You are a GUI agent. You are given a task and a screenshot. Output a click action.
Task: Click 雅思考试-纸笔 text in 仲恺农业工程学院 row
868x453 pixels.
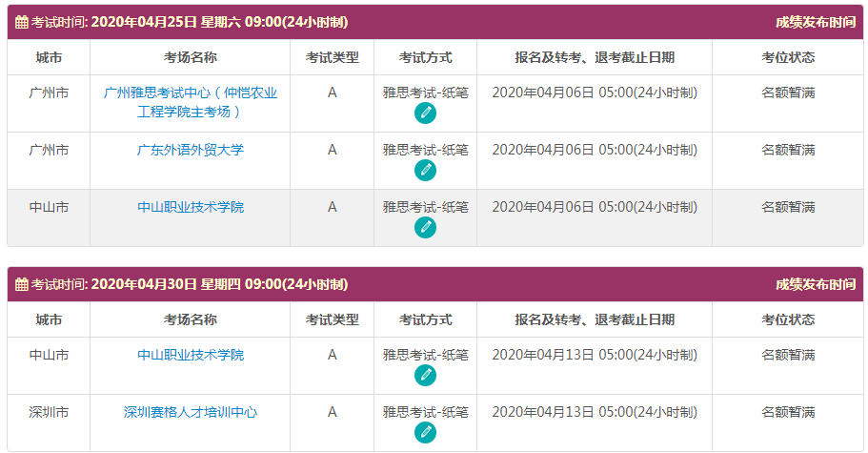click(x=425, y=93)
